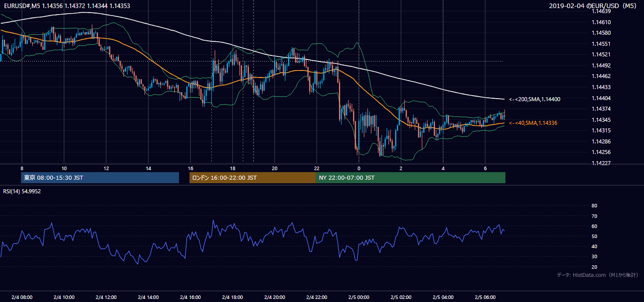644x302 pixels.
Task: Select the 2/5 02:00 time axis label
Action: (x=401, y=297)
